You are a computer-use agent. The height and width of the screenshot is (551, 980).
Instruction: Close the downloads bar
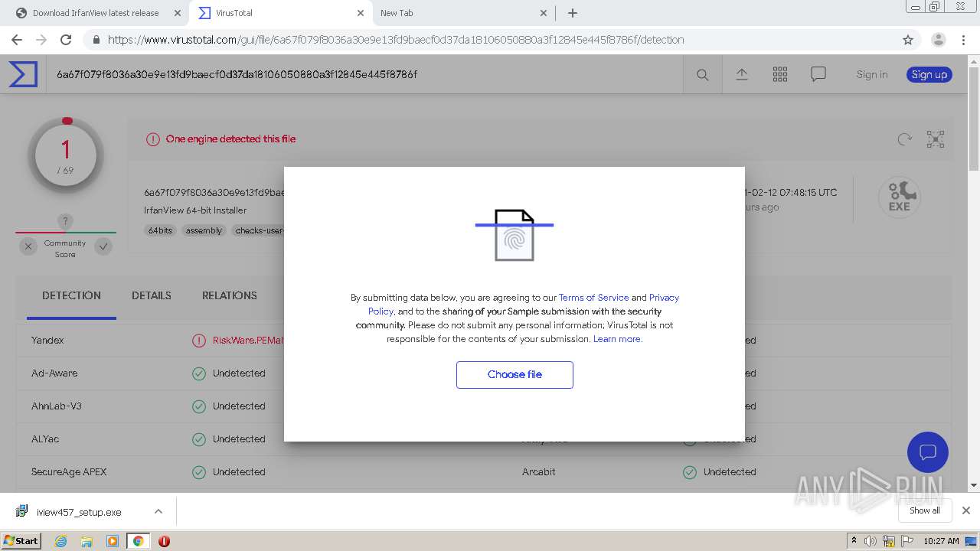pyautogui.click(x=966, y=510)
